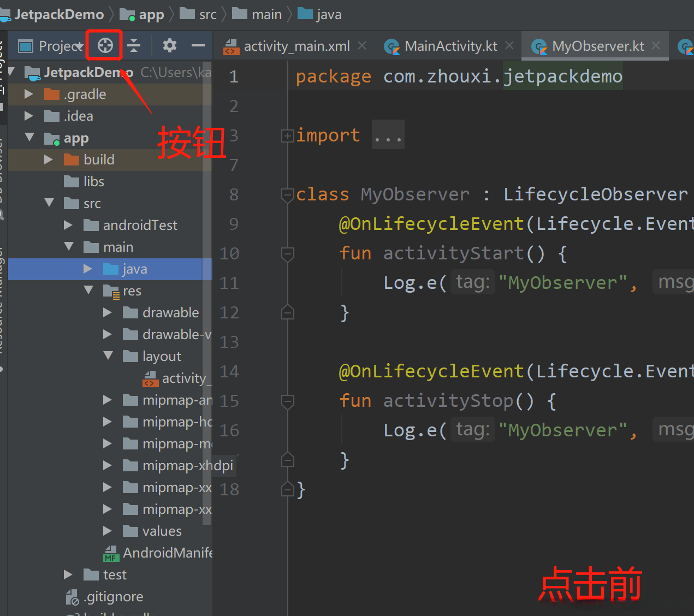Expand the test folder
Screen dimensions: 694x616
point(68,574)
